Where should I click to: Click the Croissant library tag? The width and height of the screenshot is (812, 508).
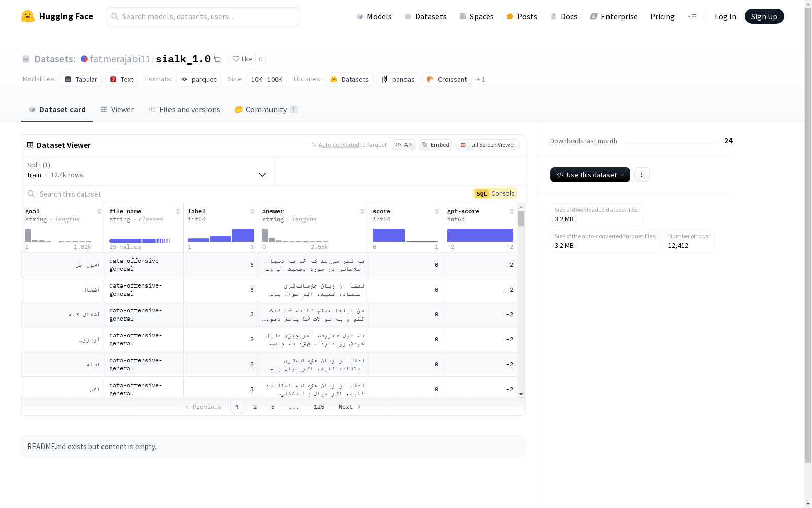point(447,79)
